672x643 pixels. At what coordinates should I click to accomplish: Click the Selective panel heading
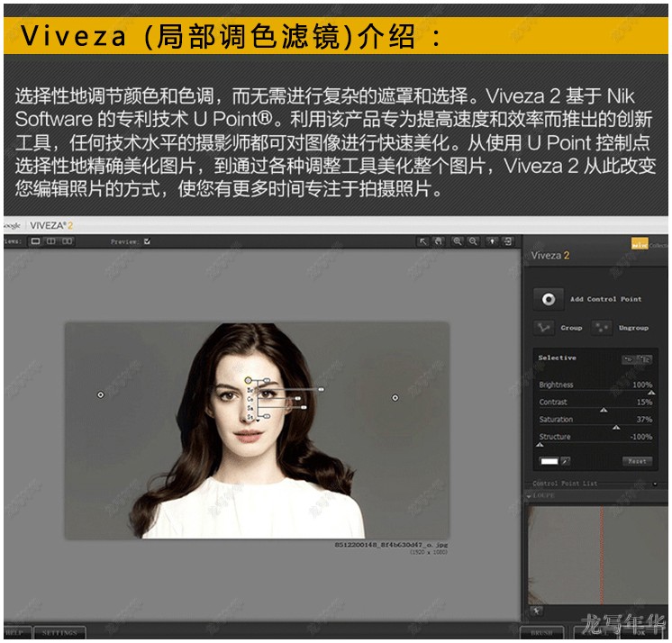pos(557,358)
